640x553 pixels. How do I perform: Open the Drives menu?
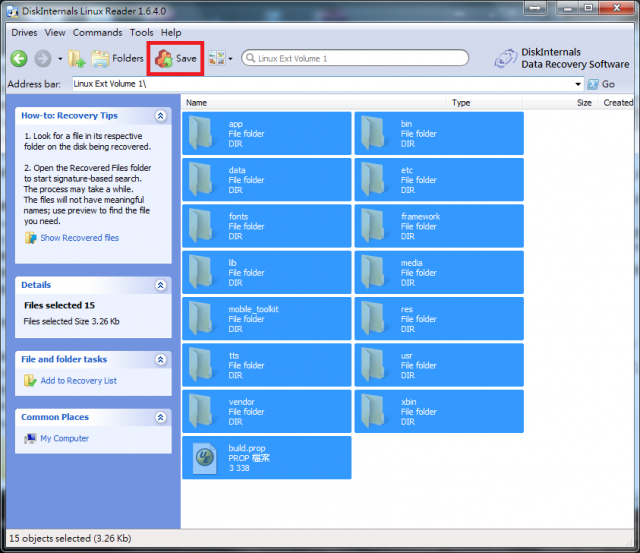point(24,33)
